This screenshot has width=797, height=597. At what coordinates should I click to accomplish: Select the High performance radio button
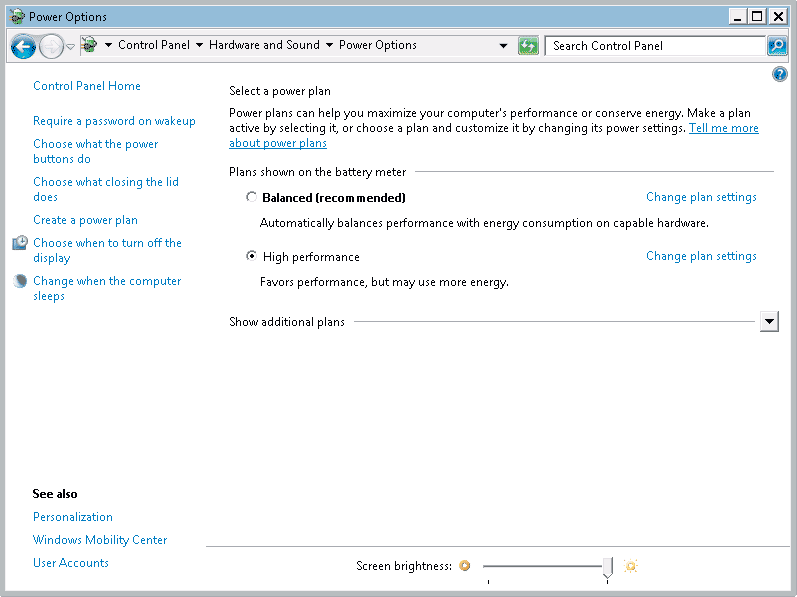pyautogui.click(x=251, y=256)
